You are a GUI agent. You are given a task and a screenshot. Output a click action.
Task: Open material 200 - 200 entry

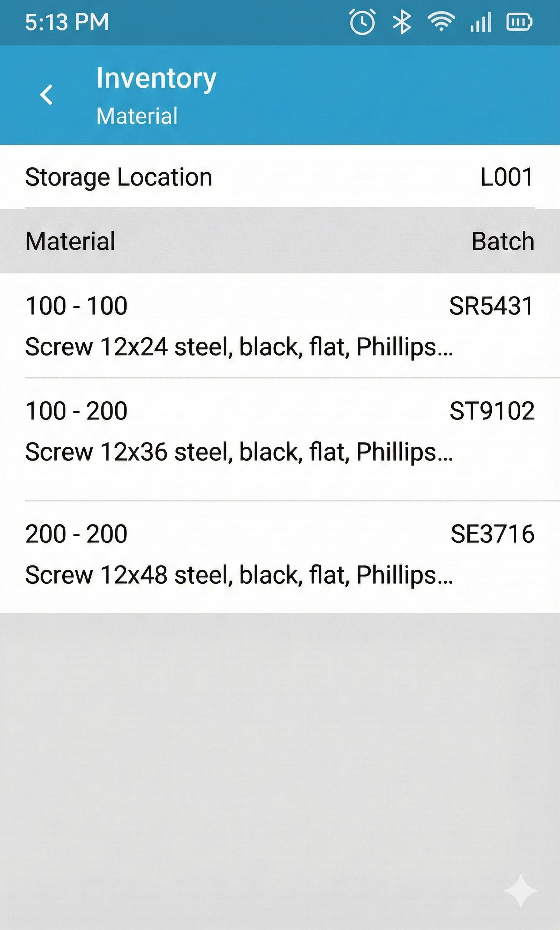[x=76, y=534]
